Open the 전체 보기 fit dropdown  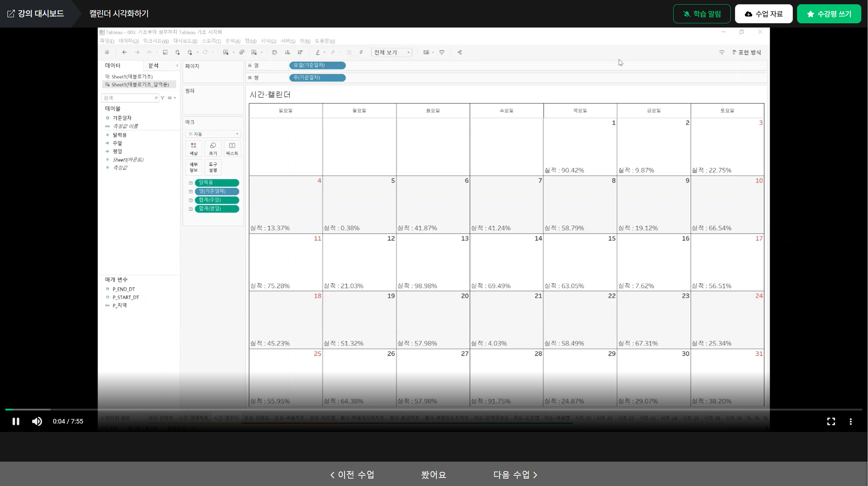tap(392, 52)
